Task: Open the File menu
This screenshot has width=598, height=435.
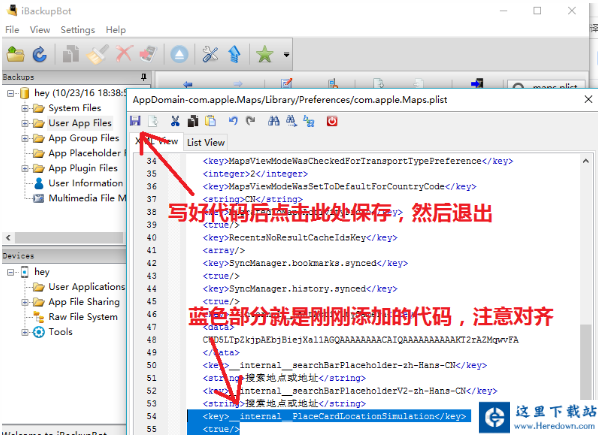Action: 12,30
